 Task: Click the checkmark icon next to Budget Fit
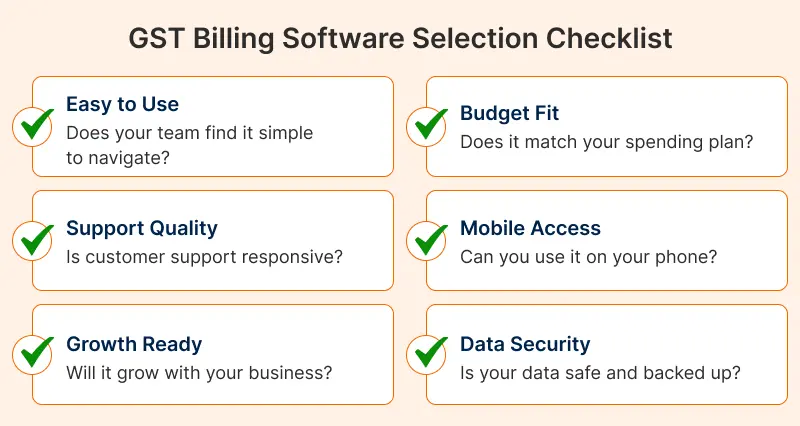[427, 126]
